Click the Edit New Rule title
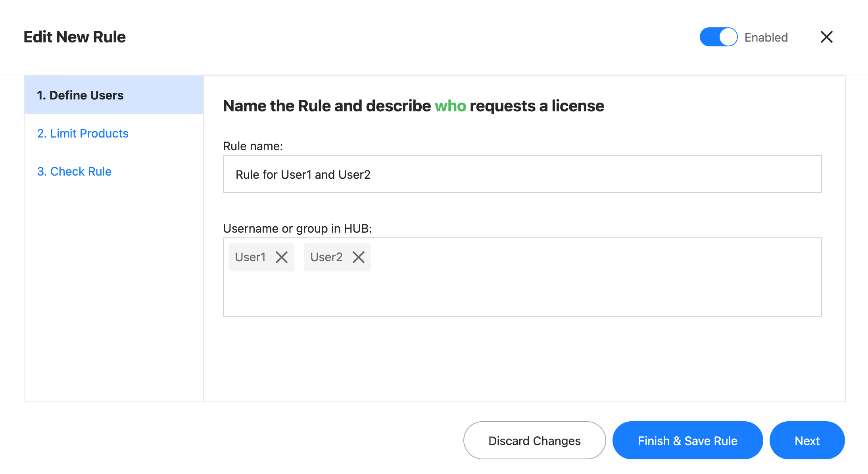Screen dimensions: 868x474 pyautogui.click(x=74, y=37)
